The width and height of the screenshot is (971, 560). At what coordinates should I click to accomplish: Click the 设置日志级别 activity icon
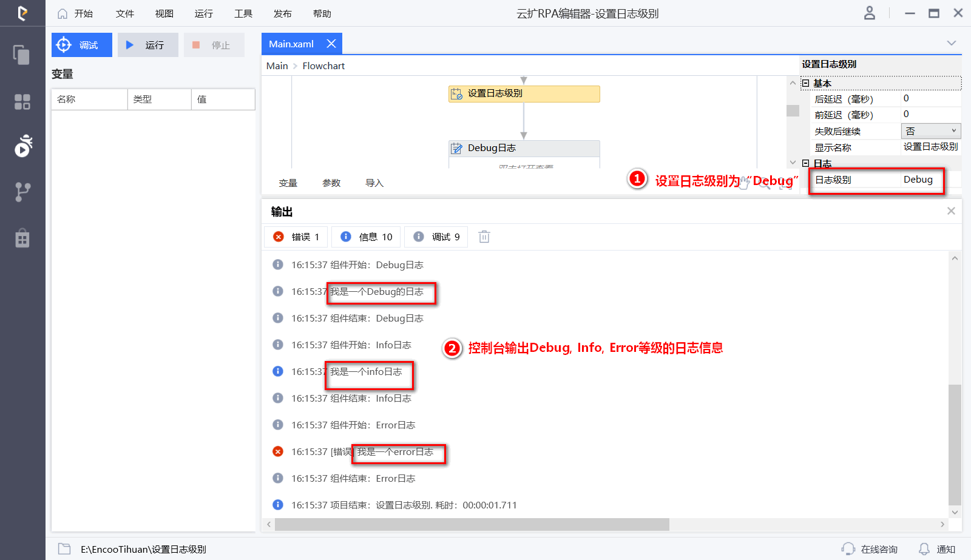pyautogui.click(x=456, y=93)
